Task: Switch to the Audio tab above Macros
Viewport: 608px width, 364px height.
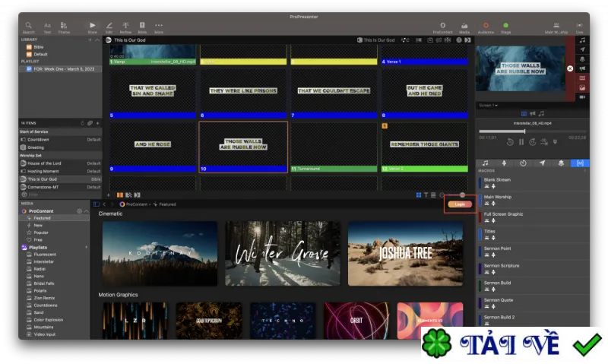Action: [485, 163]
